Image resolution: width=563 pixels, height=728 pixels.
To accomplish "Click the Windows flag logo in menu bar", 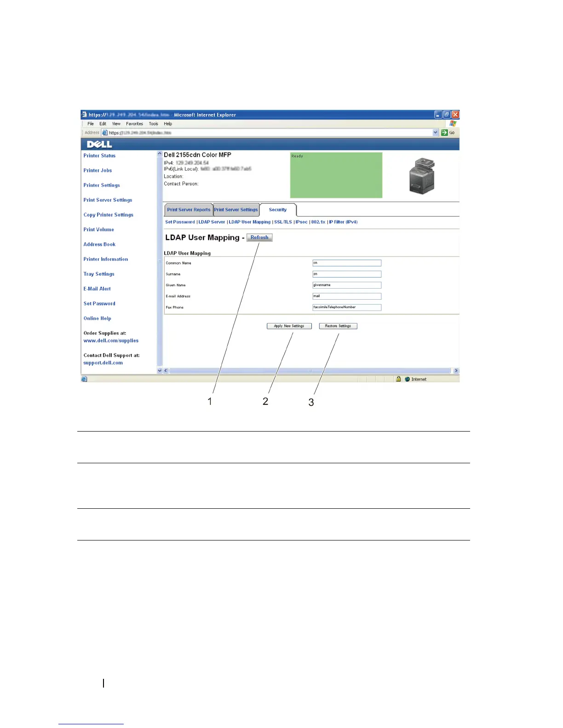I will click(x=453, y=124).
